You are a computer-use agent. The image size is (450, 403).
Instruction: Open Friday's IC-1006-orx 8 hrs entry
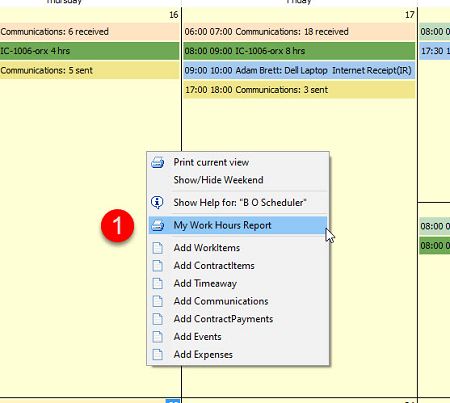(x=299, y=51)
